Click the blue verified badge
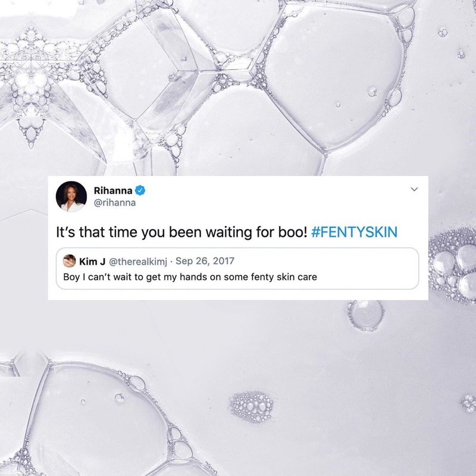 140,190
